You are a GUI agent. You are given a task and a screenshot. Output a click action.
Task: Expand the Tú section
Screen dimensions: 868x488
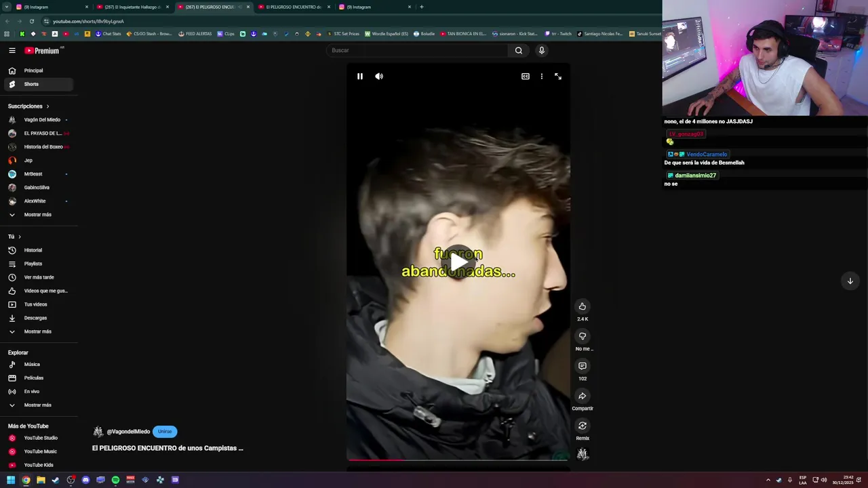coord(15,237)
